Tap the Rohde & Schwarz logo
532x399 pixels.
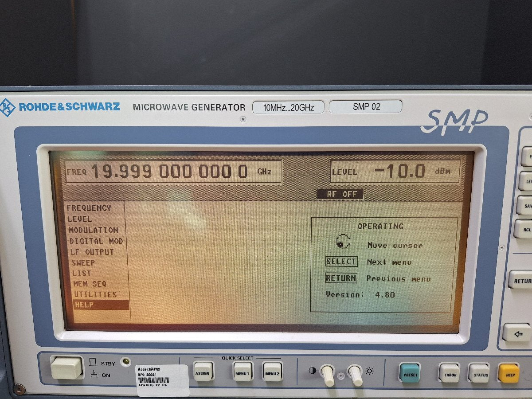[x=60, y=107]
